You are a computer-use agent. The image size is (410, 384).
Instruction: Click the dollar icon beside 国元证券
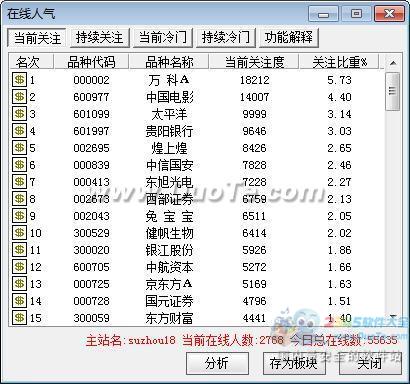[19, 301]
